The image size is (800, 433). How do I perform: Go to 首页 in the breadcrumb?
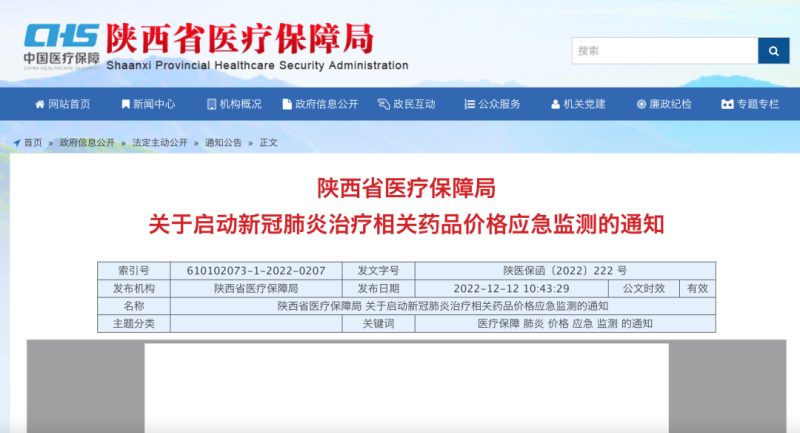click(x=33, y=143)
